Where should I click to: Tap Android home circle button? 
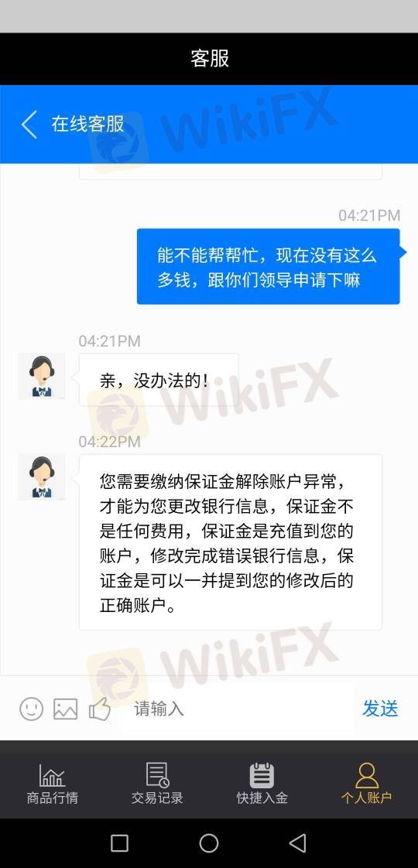click(x=209, y=843)
